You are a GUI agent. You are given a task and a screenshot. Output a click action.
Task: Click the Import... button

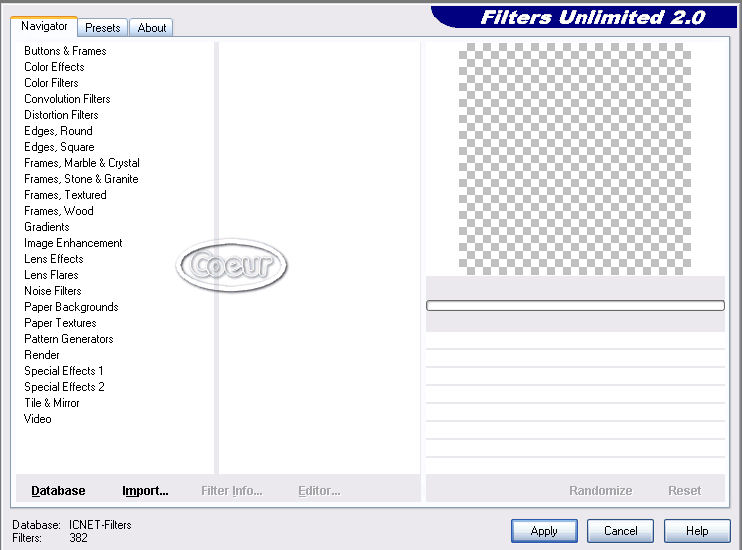point(145,491)
